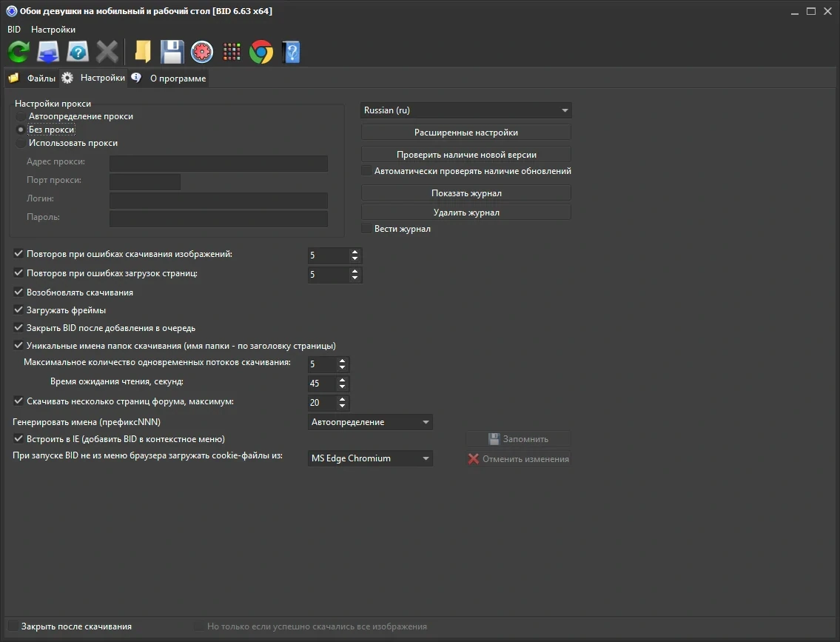
Task: Decrease read timeout seconds stepper
Action: point(343,387)
